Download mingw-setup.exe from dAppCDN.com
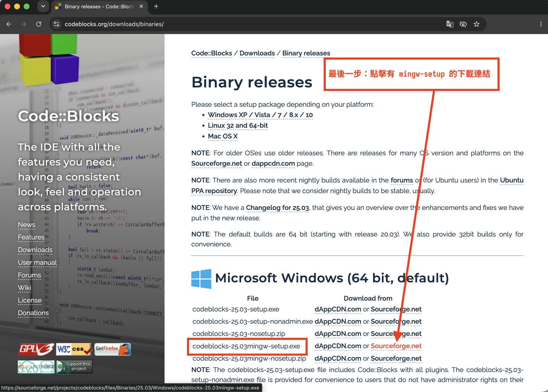This screenshot has height=392, width=548. click(338, 346)
